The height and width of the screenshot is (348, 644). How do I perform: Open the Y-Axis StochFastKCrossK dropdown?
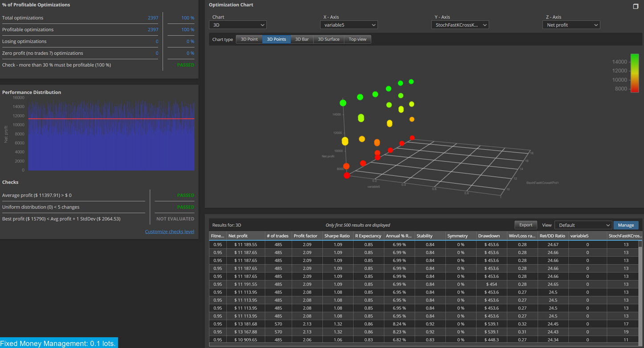460,25
